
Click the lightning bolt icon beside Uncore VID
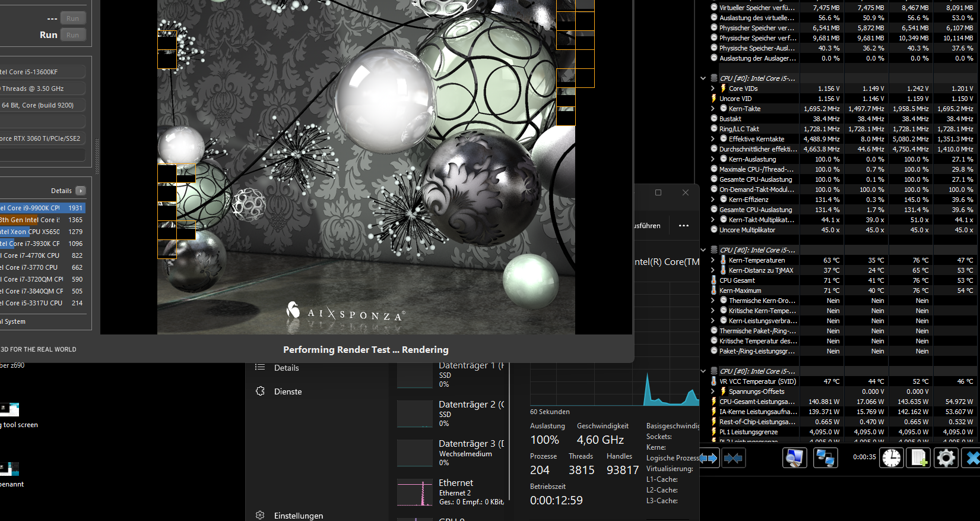[x=713, y=99]
